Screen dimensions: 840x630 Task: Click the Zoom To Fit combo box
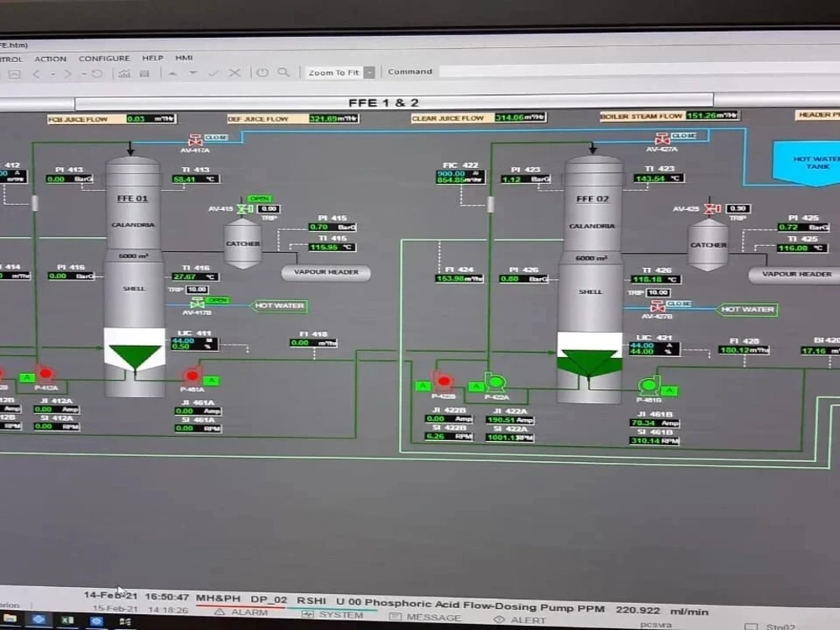point(340,72)
